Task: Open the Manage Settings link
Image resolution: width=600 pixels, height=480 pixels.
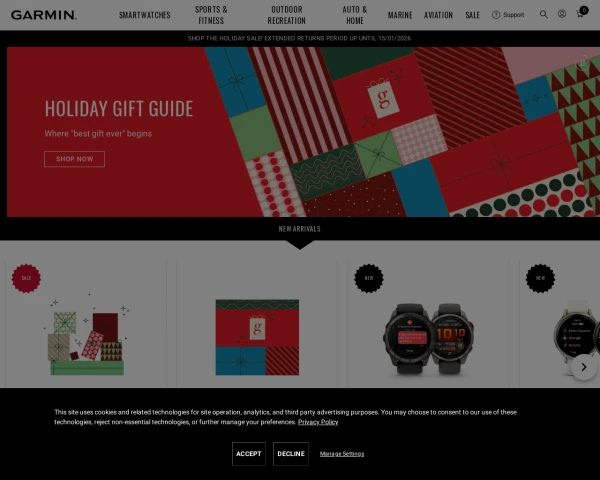Action: click(342, 454)
